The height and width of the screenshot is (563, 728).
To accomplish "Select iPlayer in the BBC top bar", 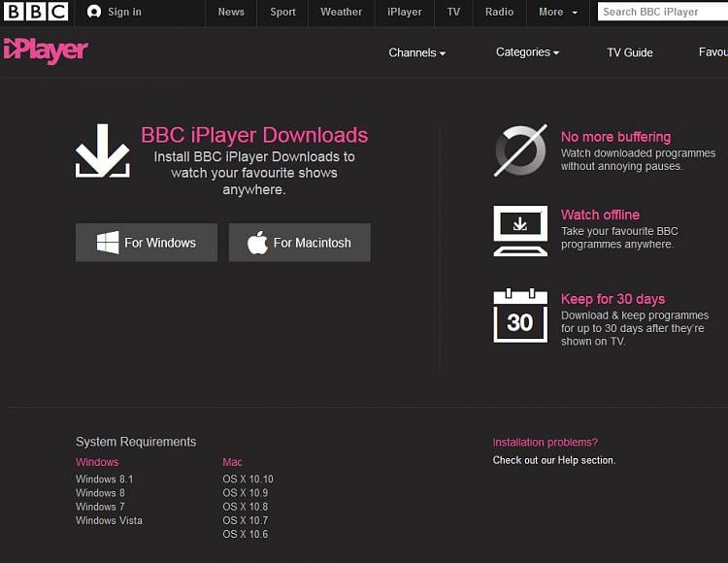I will [x=405, y=12].
